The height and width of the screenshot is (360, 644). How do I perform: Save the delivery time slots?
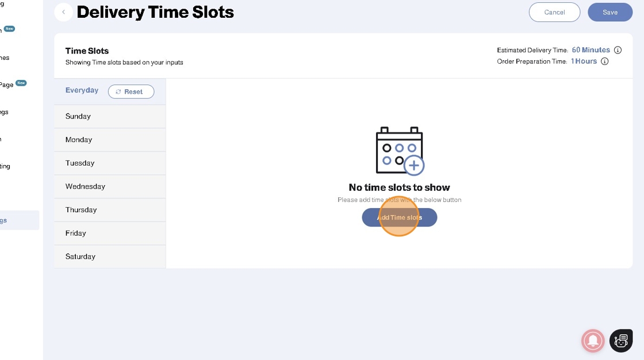pyautogui.click(x=610, y=12)
